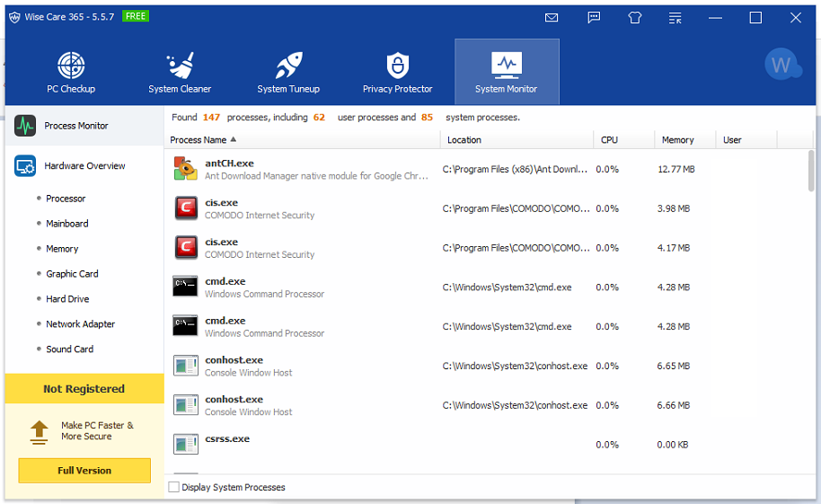Screen dimensions: 821x504
Task: Click the user avatar W icon
Action: click(781, 65)
